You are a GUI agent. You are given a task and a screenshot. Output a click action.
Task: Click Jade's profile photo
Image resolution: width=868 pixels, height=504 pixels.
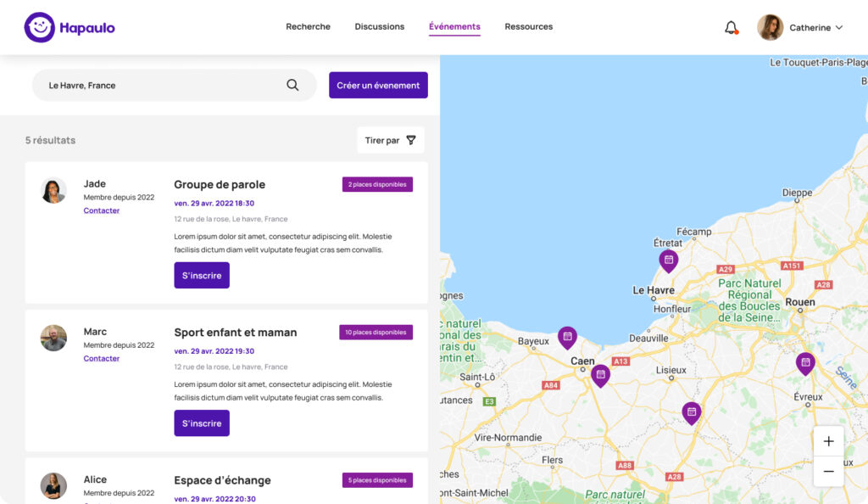(53, 190)
